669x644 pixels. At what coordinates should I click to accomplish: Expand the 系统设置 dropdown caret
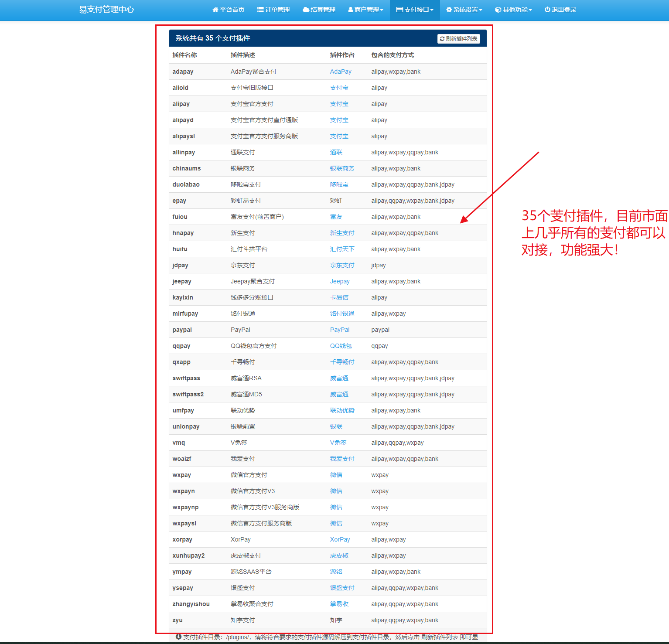481,10
